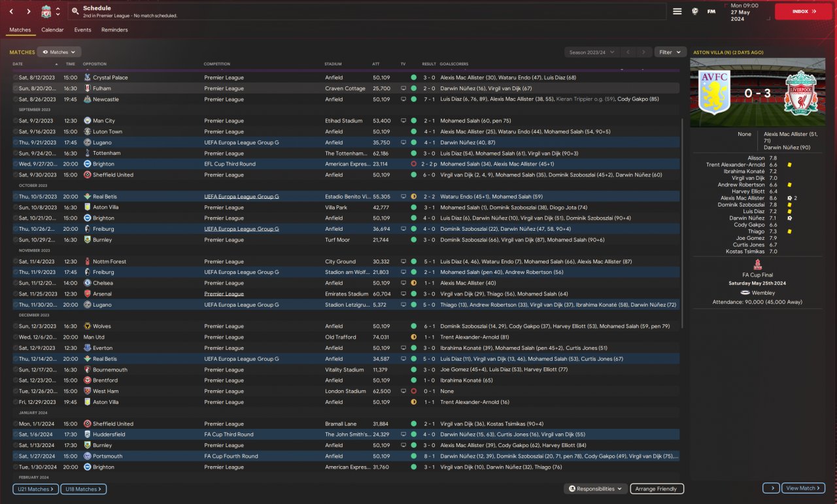Click the Tottenham club badge
This screenshot has height=504, width=837.
pos(87,153)
